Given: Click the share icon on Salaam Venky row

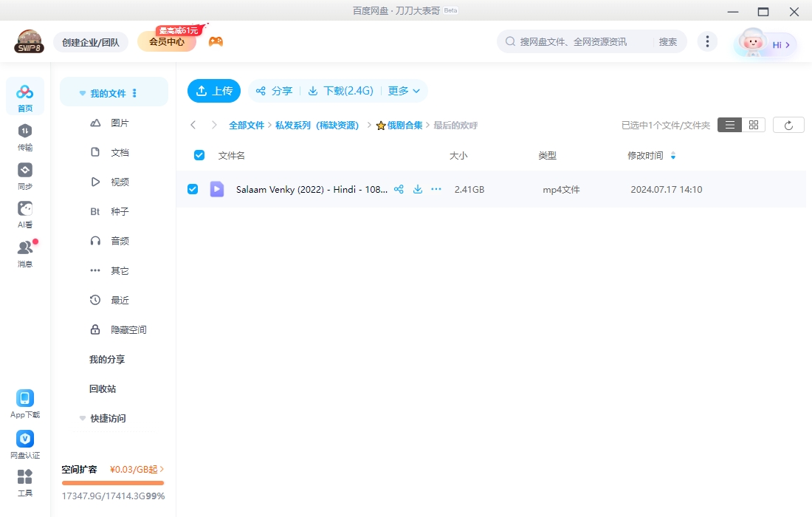Looking at the screenshot, I should click(399, 189).
